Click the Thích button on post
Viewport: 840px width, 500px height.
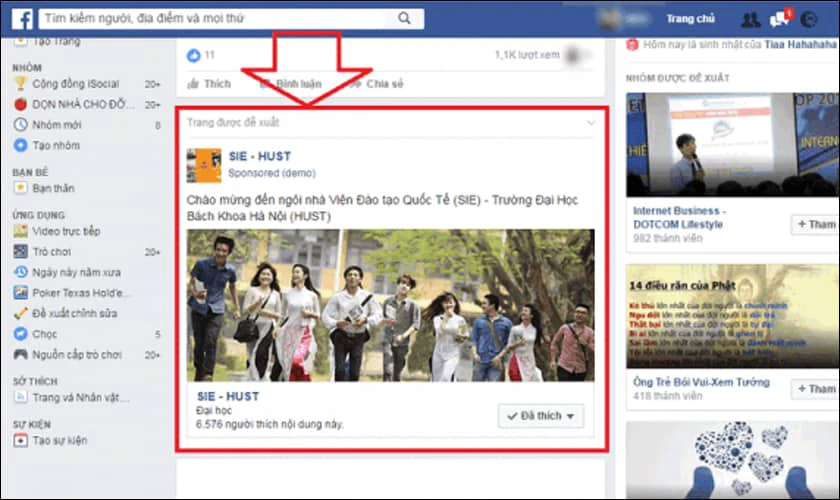[209, 84]
